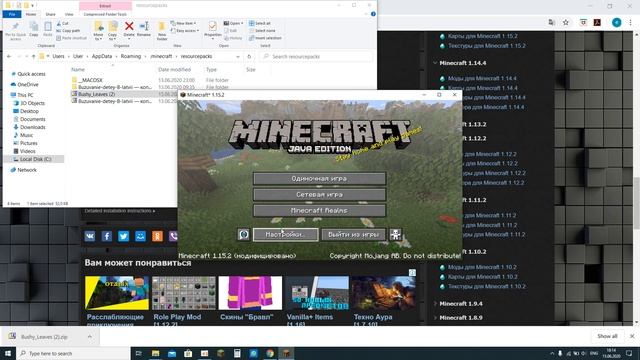Click Explorer back navigation arrow
640x360 pixels.
(x=9, y=56)
